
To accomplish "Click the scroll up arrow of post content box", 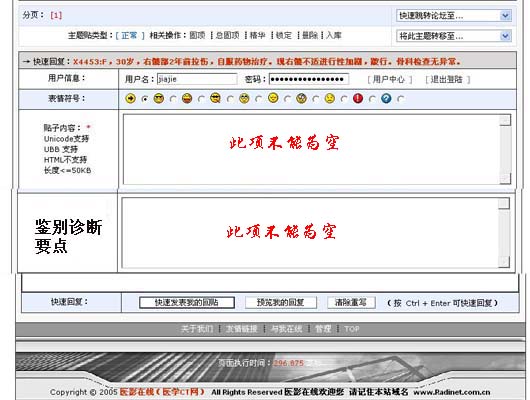I will [505, 120].
